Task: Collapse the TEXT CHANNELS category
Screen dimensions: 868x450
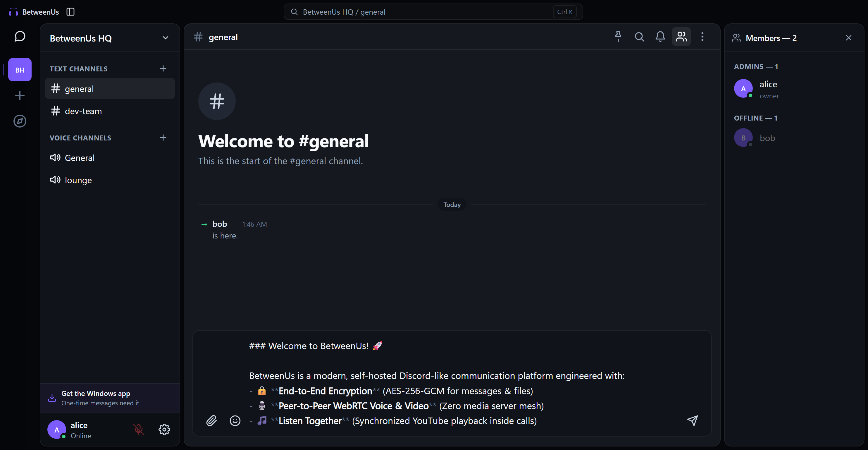Action: click(78, 69)
